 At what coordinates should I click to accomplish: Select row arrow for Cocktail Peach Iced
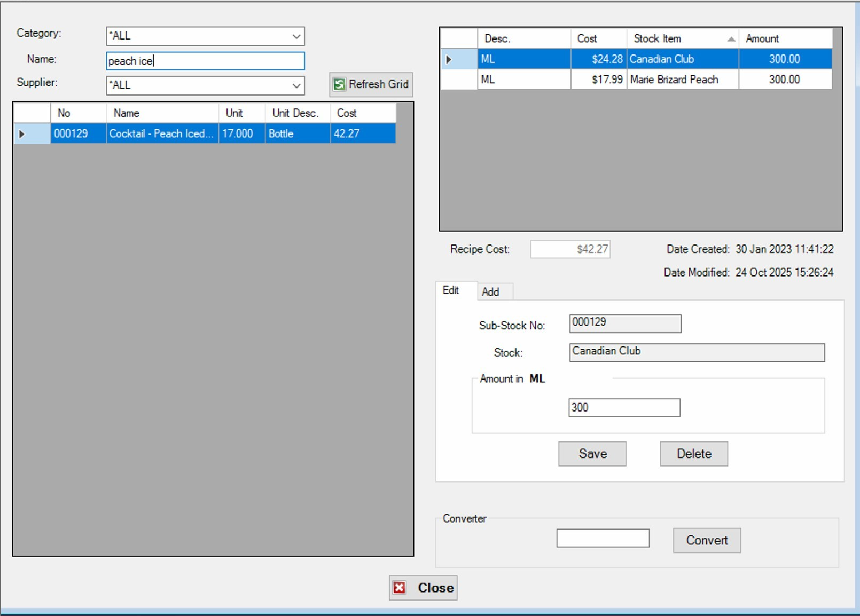pyautogui.click(x=22, y=134)
